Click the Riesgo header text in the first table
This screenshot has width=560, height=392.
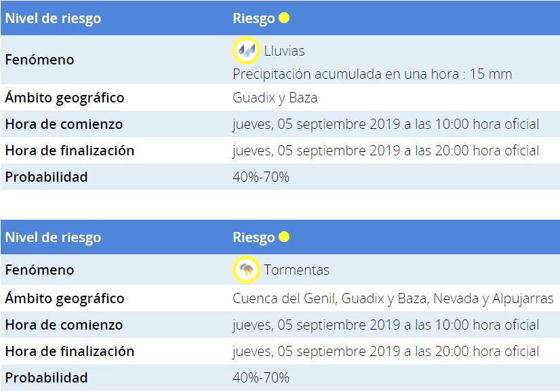[x=254, y=18]
